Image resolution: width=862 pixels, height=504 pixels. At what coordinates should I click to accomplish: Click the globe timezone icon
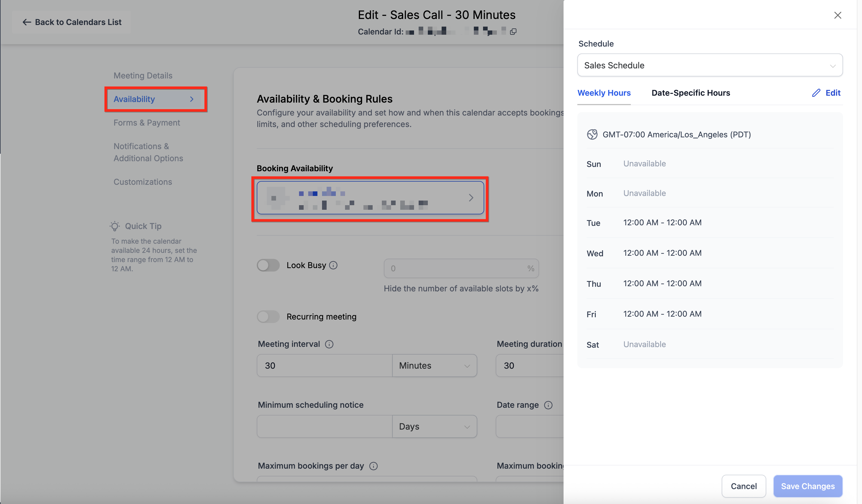coord(592,134)
